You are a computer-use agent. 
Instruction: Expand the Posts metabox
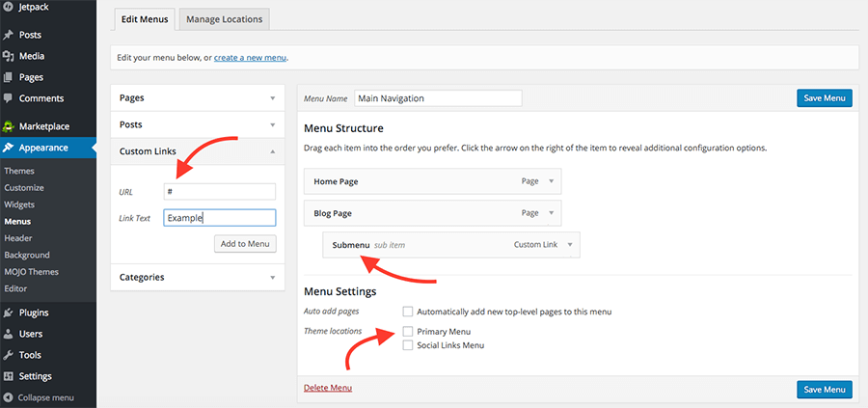pyautogui.click(x=272, y=124)
